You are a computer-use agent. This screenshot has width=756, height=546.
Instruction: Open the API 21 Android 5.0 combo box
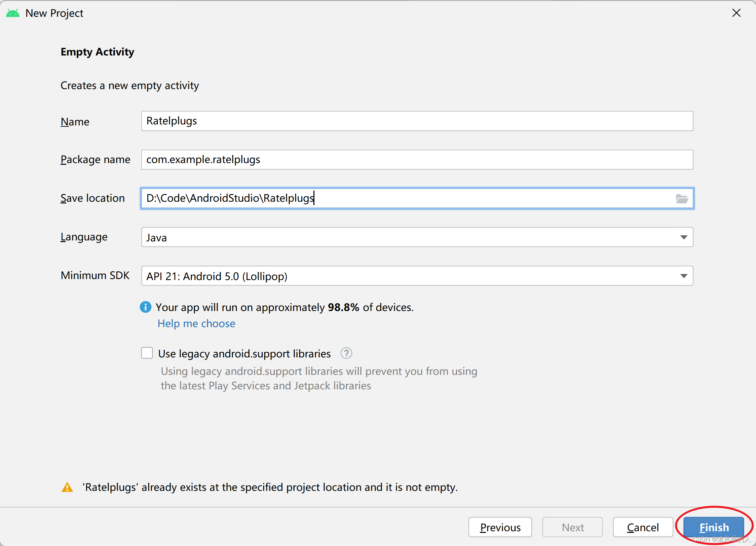pyautogui.click(x=417, y=276)
